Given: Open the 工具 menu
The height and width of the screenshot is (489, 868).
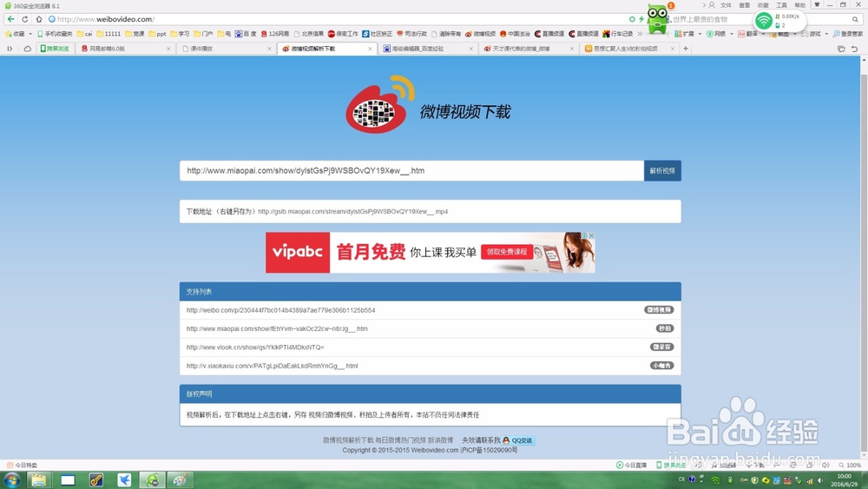Looking at the screenshot, I should point(781,5).
